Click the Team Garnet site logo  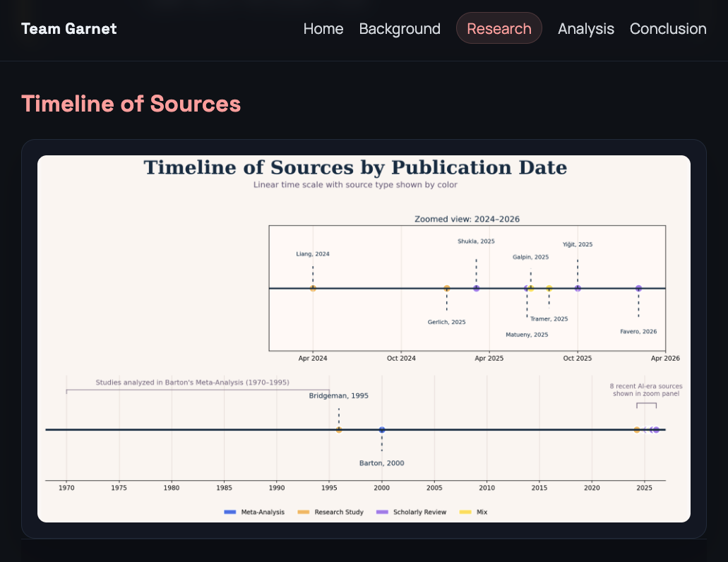68,29
